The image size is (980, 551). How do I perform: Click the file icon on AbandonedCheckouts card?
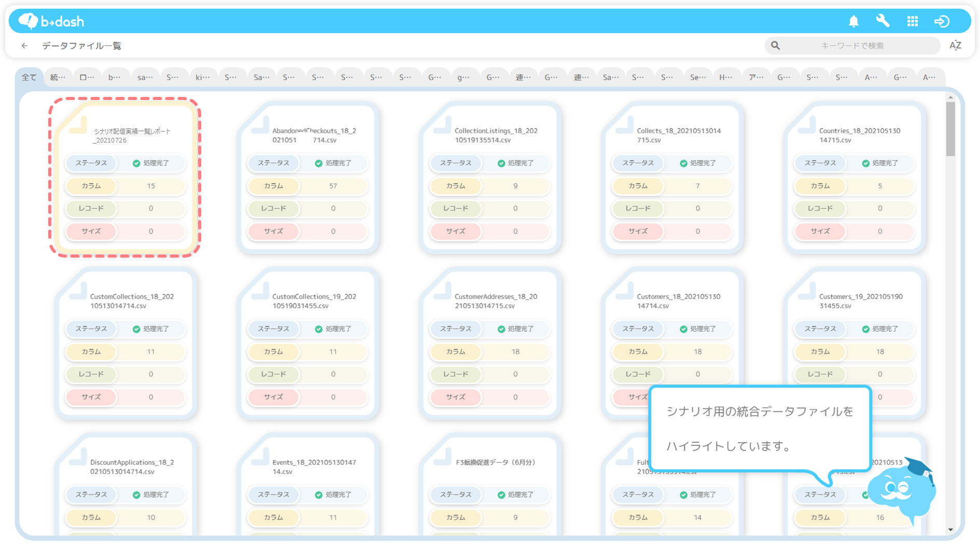pos(260,124)
